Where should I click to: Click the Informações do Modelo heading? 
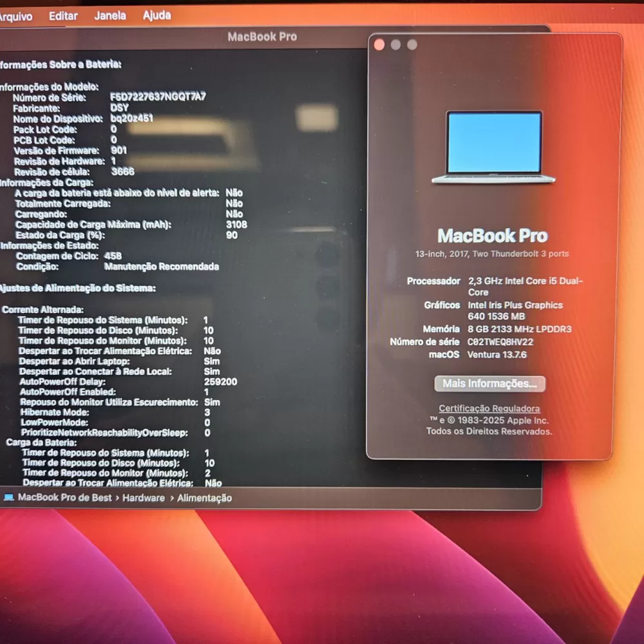tap(50, 87)
